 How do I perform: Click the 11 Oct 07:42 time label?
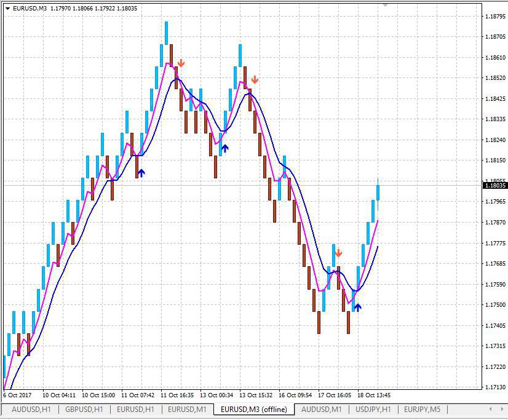click(x=138, y=395)
